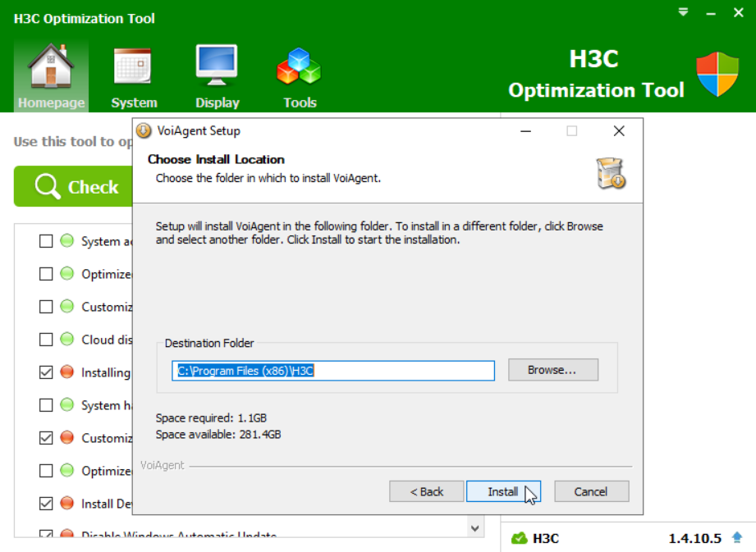The image size is (756, 552).
Task: Untick the 'Install De...' row checkbox
Action: pyautogui.click(x=46, y=504)
